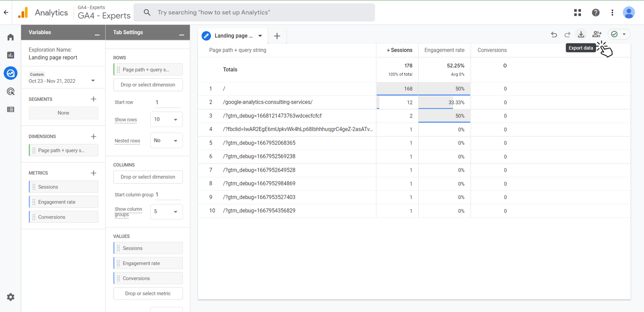Open Admin settings gear icon

[x=10, y=297]
